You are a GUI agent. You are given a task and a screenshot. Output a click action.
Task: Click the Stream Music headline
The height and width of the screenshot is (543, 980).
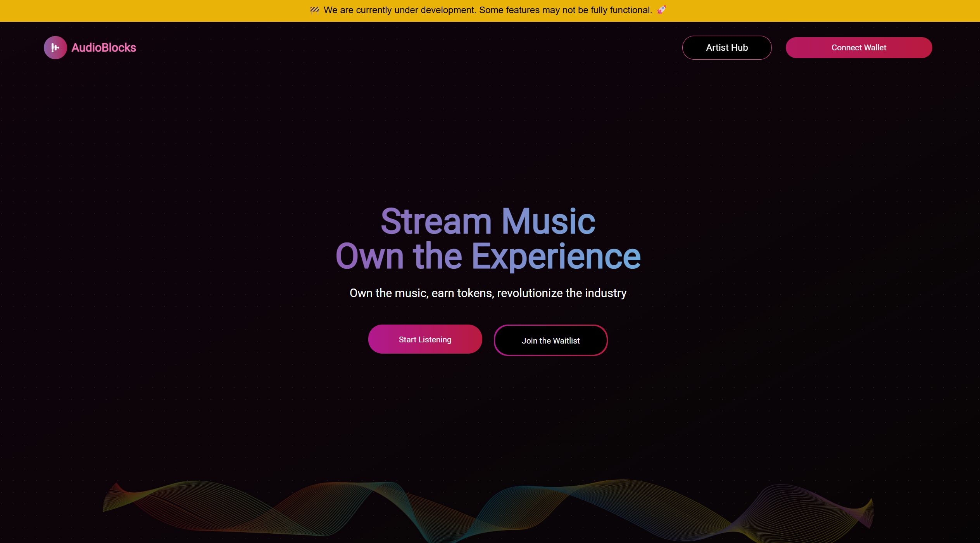pyautogui.click(x=488, y=222)
